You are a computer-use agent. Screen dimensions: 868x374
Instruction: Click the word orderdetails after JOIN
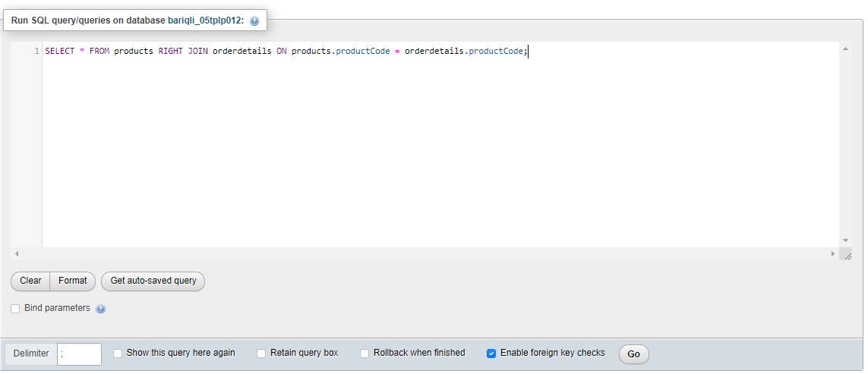242,51
